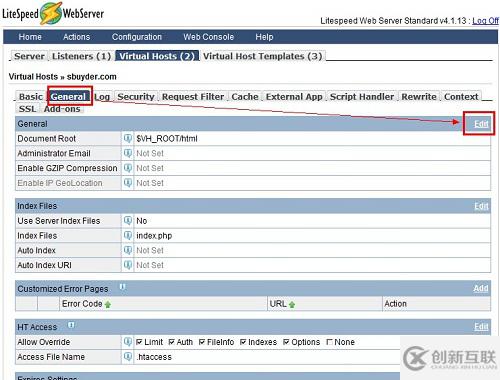The height and width of the screenshot is (380, 500).
Task: Open info icon beside Customized Error Pages
Action: [122, 287]
